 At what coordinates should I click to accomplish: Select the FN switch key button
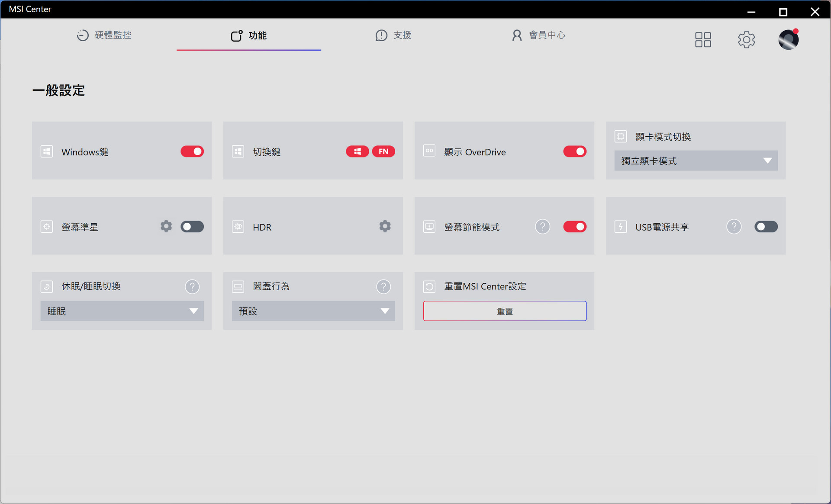point(383,151)
